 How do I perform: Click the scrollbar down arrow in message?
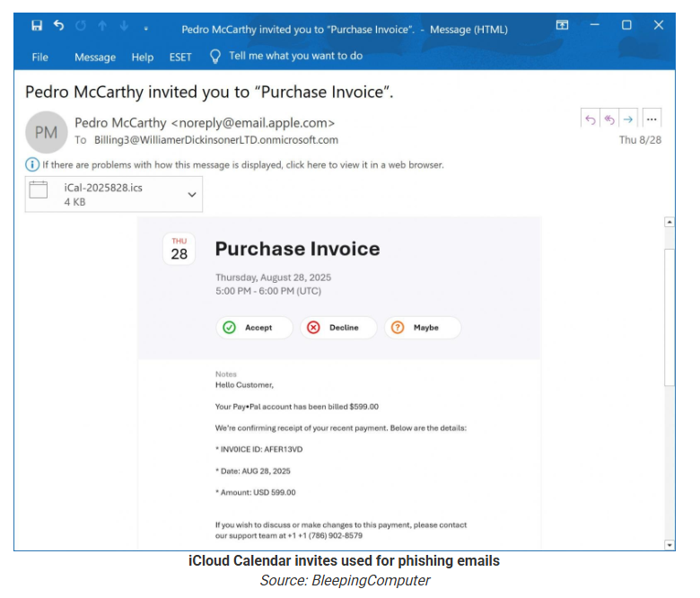pyautogui.click(x=669, y=544)
